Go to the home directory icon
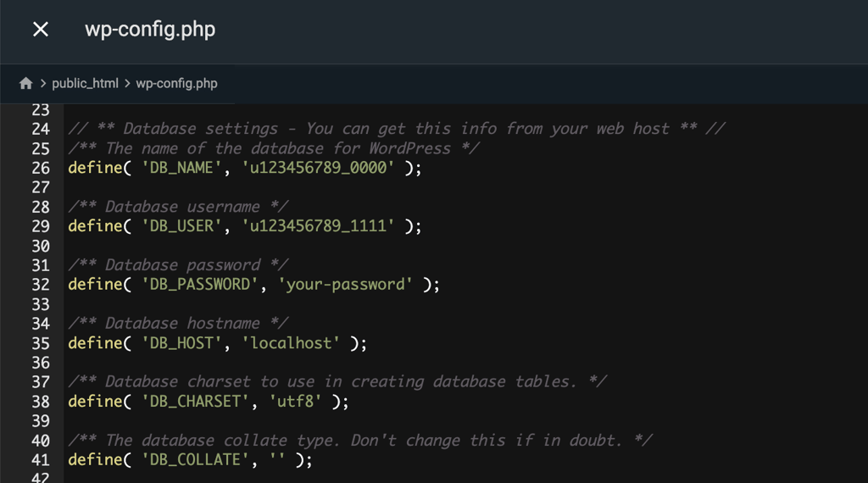This screenshot has width=868, height=483. pyautogui.click(x=25, y=84)
